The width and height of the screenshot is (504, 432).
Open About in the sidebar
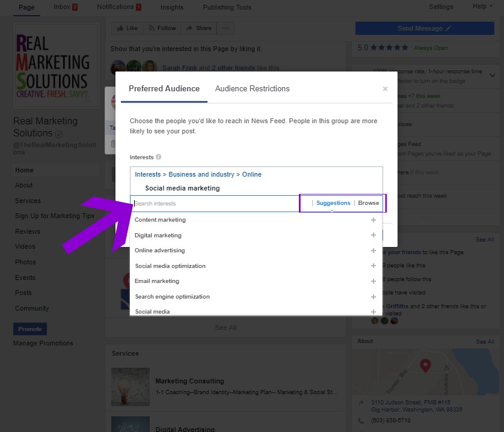pyautogui.click(x=24, y=185)
